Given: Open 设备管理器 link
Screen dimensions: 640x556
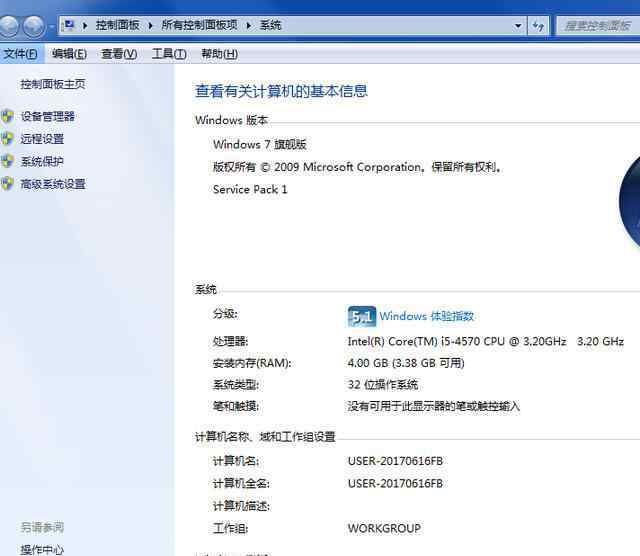Looking at the screenshot, I should click(48, 116).
